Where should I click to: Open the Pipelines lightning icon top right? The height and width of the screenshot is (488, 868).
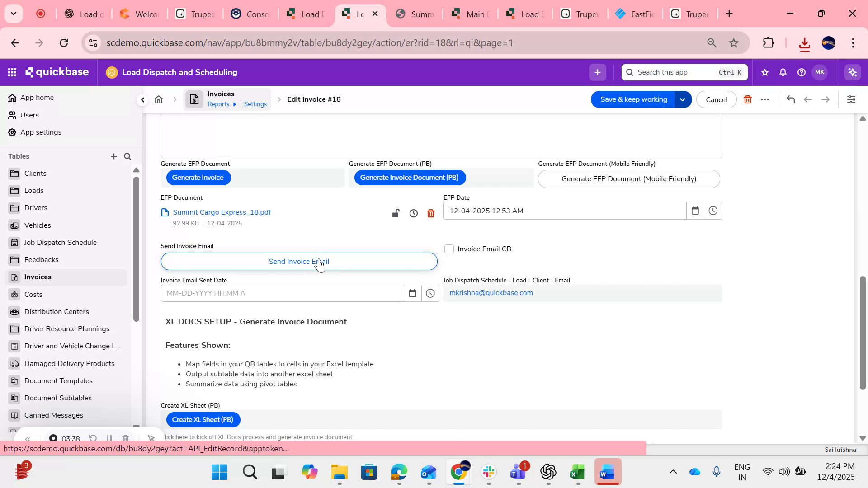pos(852,72)
